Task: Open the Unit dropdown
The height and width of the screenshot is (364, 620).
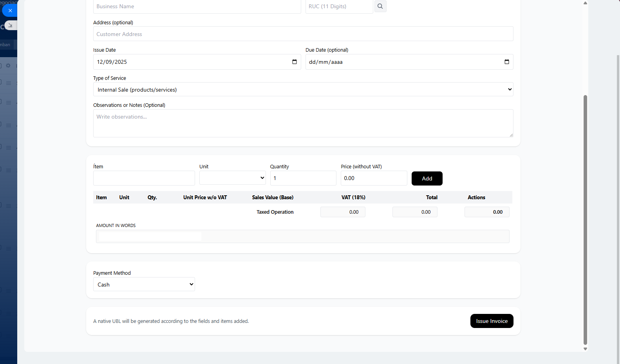Action: coord(232,178)
